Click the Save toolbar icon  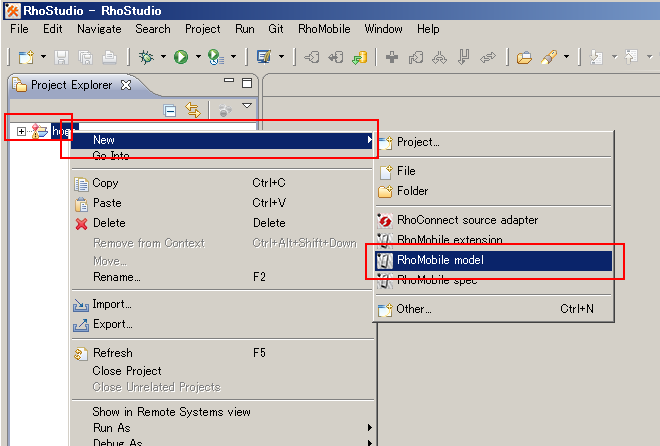tap(61, 57)
